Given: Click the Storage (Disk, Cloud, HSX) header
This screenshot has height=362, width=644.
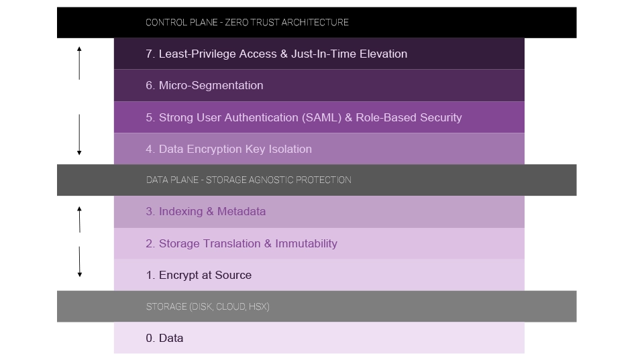Looking at the screenshot, I should pyautogui.click(x=316, y=306).
